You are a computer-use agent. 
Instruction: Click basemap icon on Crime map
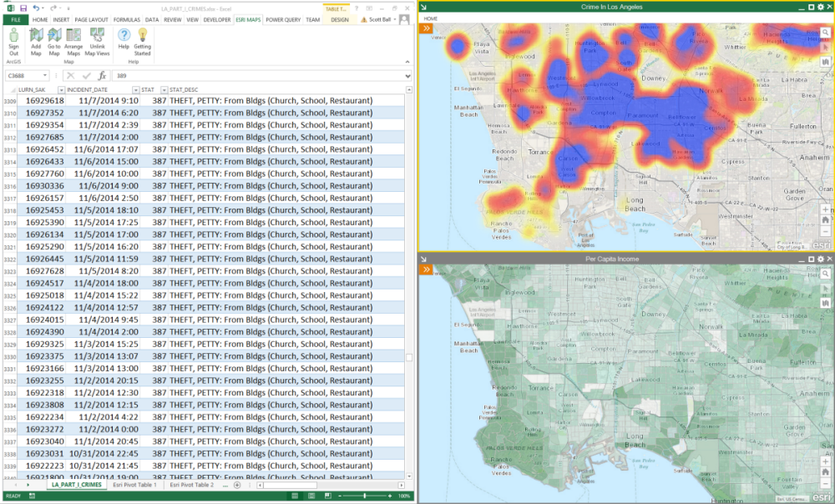point(826,62)
